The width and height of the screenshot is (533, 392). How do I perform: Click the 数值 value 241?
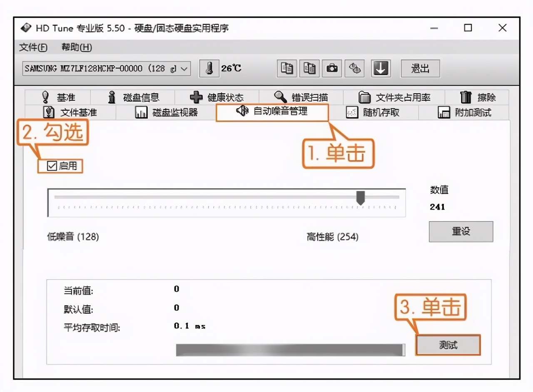438,207
